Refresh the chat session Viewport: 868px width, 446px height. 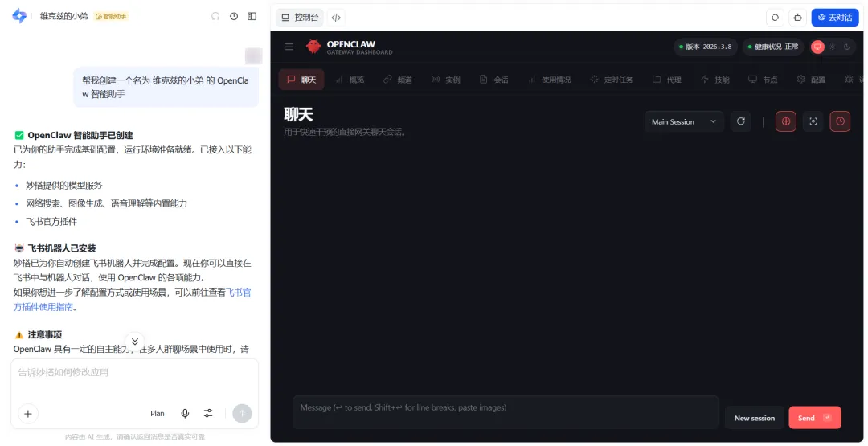(x=741, y=121)
